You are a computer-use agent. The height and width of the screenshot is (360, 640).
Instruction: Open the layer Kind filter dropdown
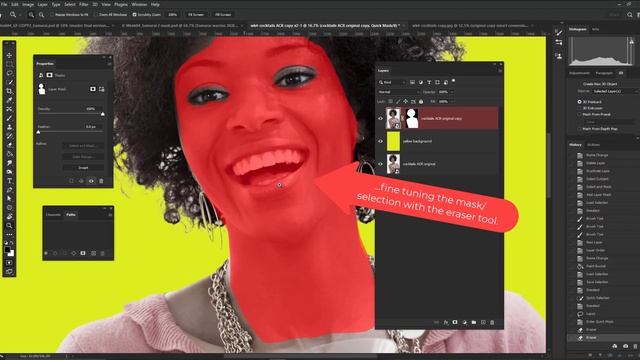point(393,82)
